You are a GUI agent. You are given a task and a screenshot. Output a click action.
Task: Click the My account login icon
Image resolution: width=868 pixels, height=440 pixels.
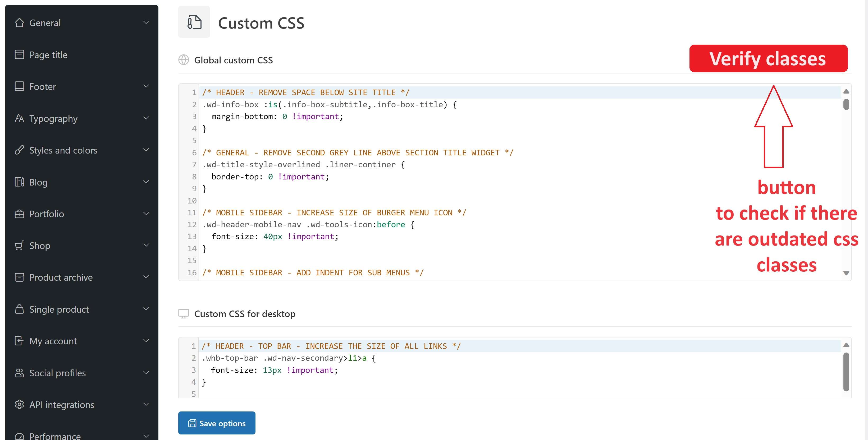(20, 341)
